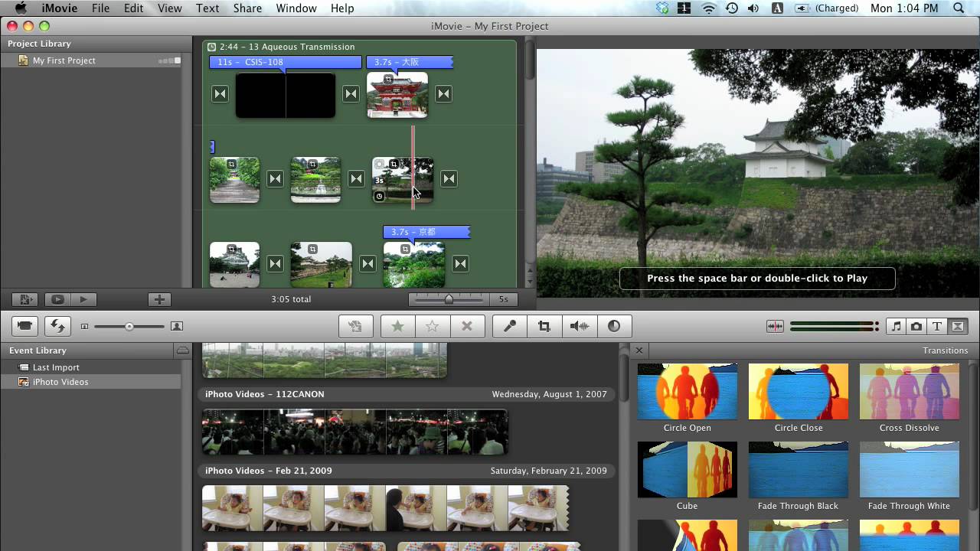
Task: Open the File menu
Action: click(x=100, y=8)
